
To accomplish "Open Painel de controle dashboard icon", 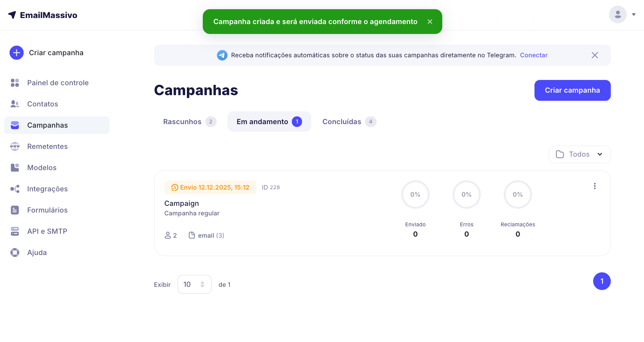I will (15, 83).
